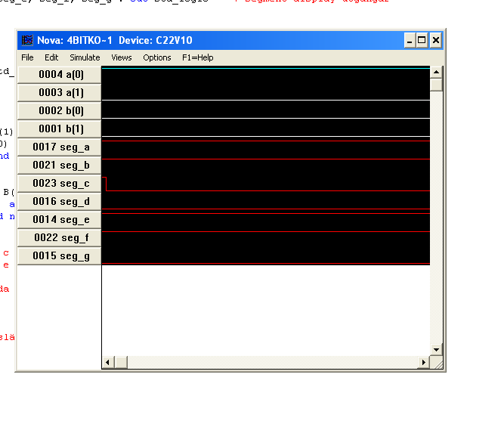Click the horizontal scrollbar left arrow
Screen dimensions: 504x427
click(x=108, y=363)
